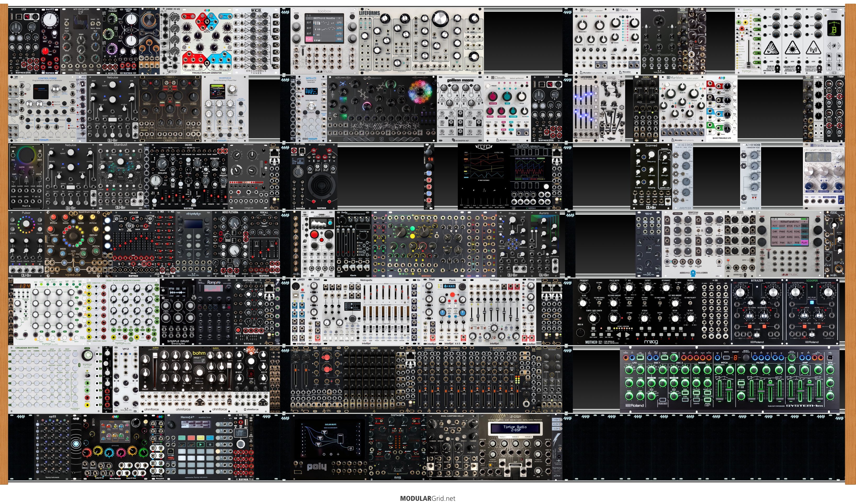This screenshot has width=856, height=504.
Task: Select the Sends module
Action: tap(374, 379)
